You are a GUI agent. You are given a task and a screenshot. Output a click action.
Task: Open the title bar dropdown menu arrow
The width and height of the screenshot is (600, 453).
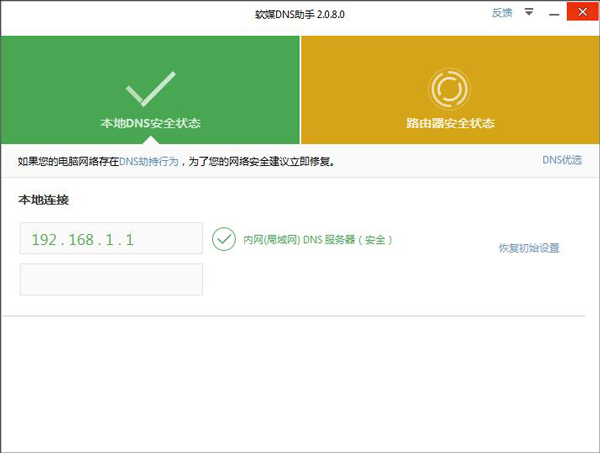click(x=529, y=12)
